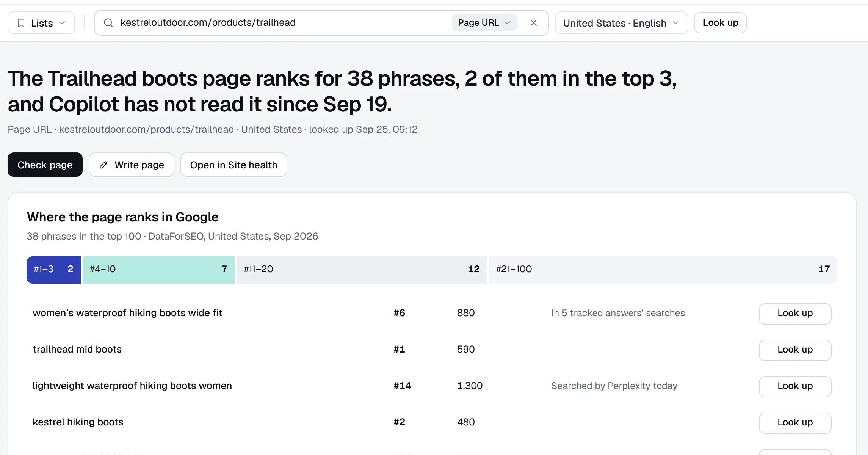Click 'trailhead mid boots' phrase text
The height and width of the screenshot is (455, 868).
click(x=77, y=350)
